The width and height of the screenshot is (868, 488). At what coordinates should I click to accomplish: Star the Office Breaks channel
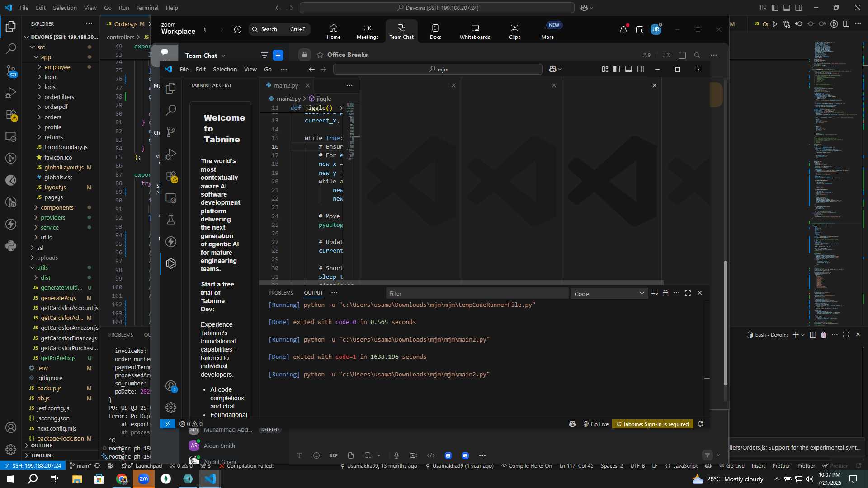point(320,55)
